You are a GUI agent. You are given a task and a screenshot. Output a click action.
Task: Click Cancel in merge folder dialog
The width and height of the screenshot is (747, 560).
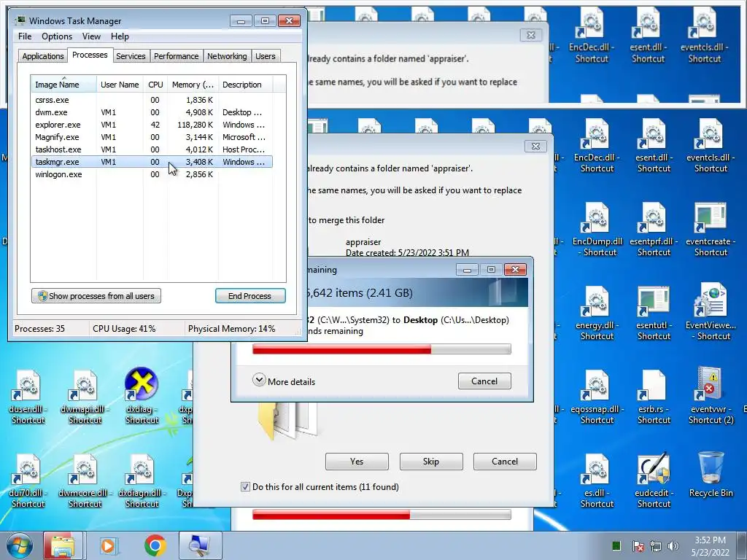(505, 462)
